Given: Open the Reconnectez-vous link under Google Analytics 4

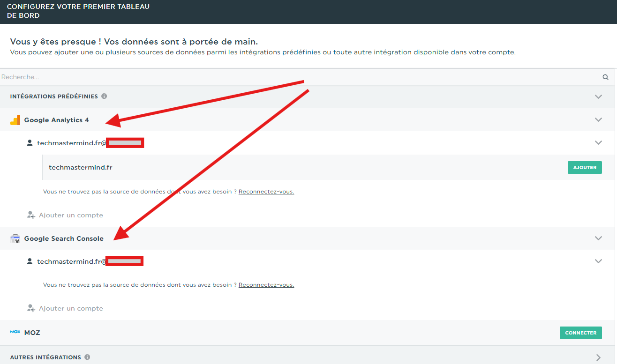Looking at the screenshot, I should point(266,191).
